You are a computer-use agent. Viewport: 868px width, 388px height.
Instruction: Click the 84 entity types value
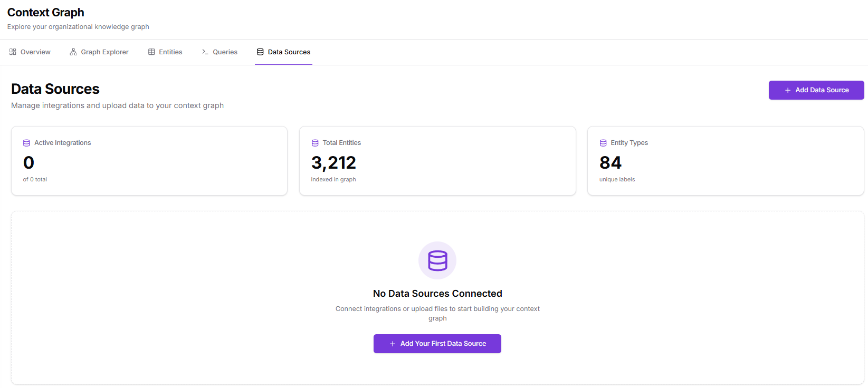pos(611,162)
